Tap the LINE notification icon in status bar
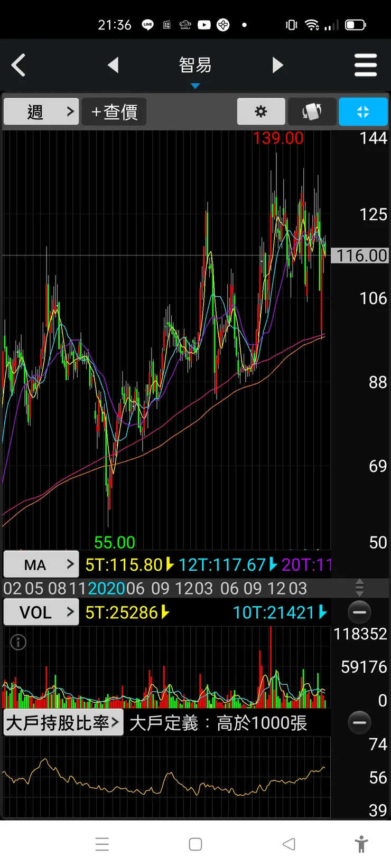391x868 pixels. [x=148, y=25]
